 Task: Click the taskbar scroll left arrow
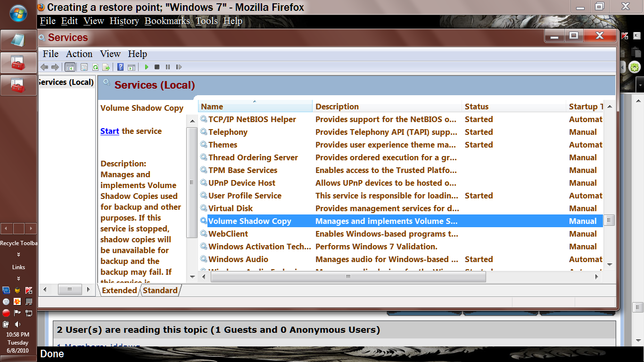tap(6, 229)
